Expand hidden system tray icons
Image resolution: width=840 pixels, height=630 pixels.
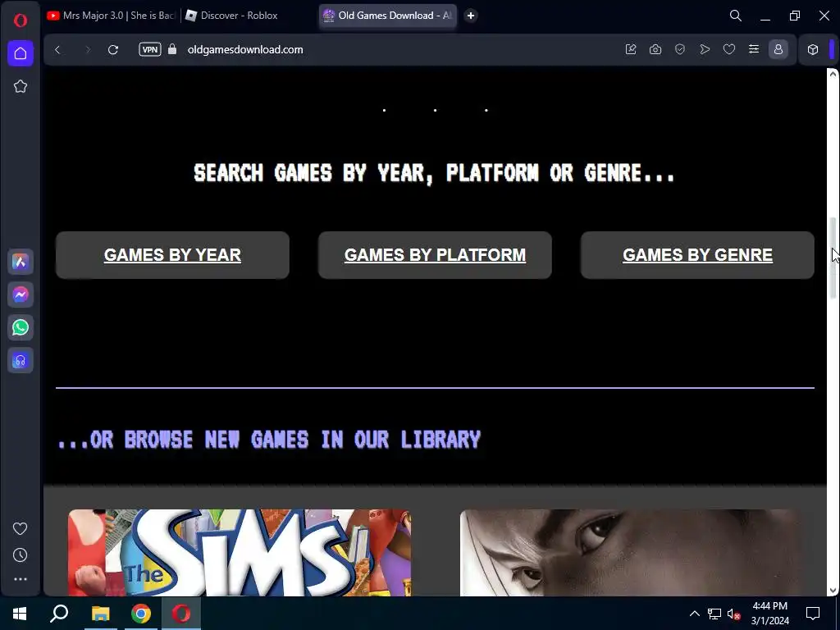click(694, 614)
